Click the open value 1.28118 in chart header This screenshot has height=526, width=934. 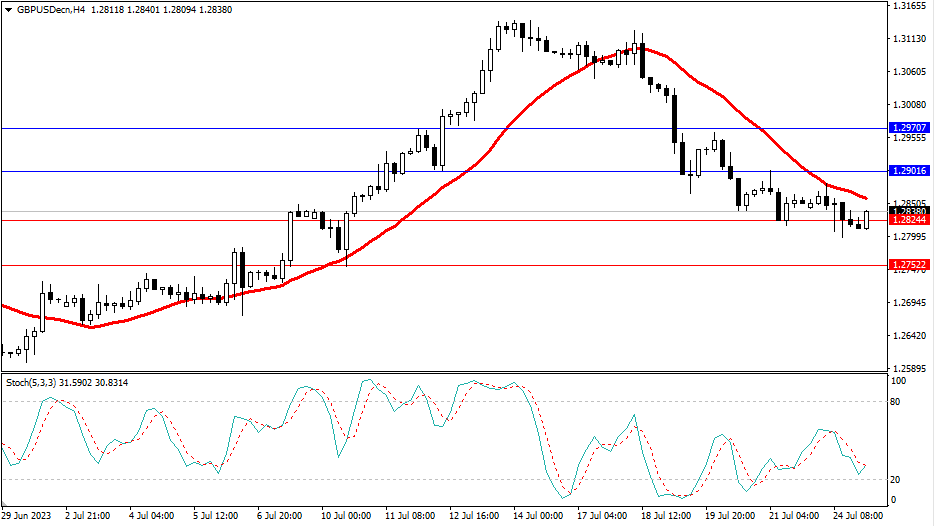click(x=108, y=9)
